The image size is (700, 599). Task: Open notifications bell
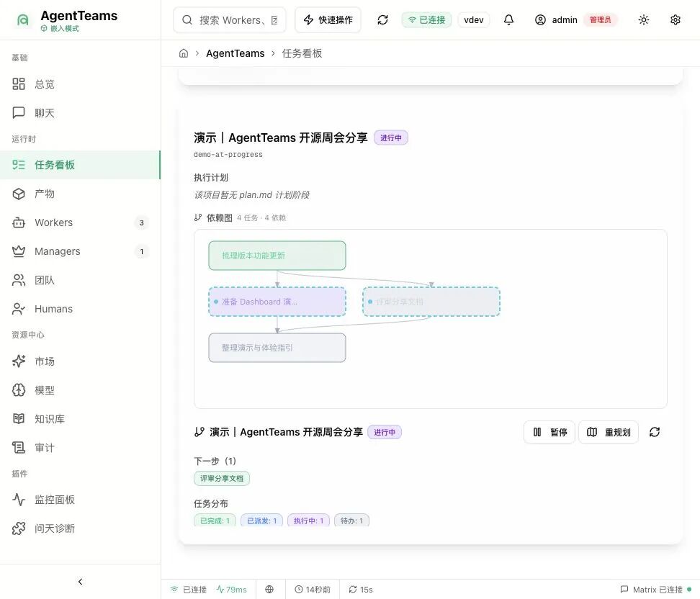click(508, 19)
